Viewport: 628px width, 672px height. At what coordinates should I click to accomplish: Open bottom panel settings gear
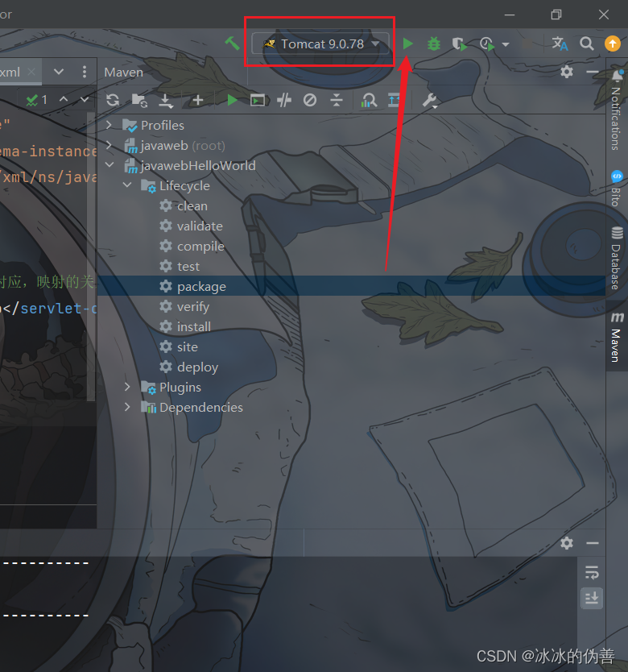click(566, 543)
